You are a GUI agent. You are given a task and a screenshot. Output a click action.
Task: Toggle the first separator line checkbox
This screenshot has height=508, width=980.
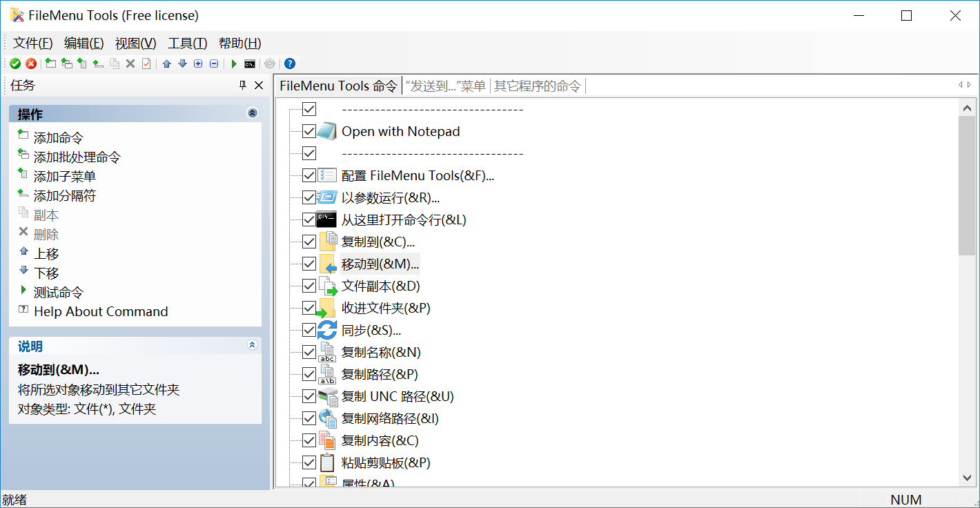tap(309, 109)
